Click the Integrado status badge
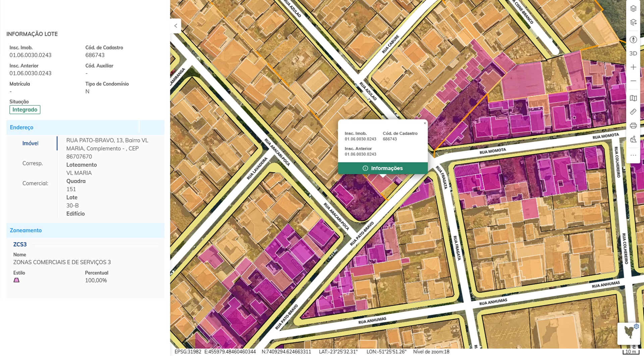644x356 pixels. tap(25, 110)
